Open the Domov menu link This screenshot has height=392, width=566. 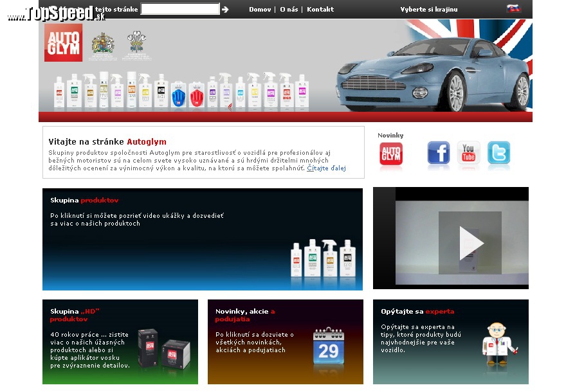click(260, 10)
